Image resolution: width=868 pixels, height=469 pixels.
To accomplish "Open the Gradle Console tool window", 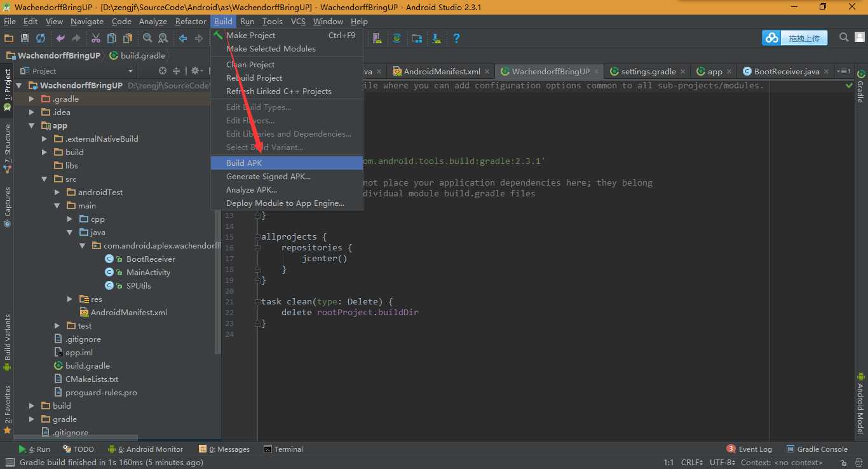I will 817,449.
